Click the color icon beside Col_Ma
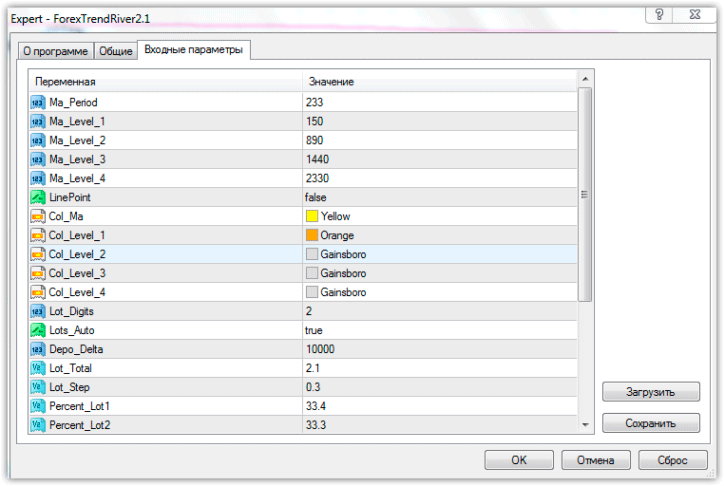Viewport: 724px width, 486px height. [38, 216]
